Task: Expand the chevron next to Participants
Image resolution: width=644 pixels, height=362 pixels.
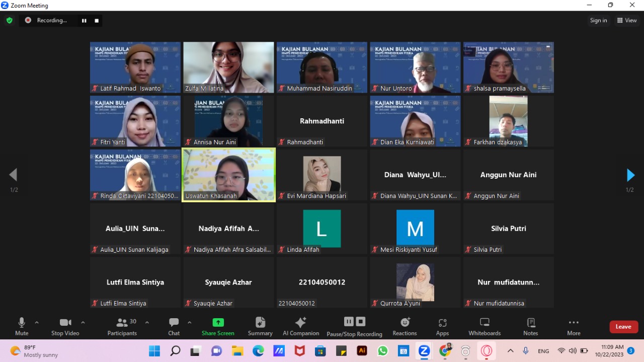Action: (147, 322)
